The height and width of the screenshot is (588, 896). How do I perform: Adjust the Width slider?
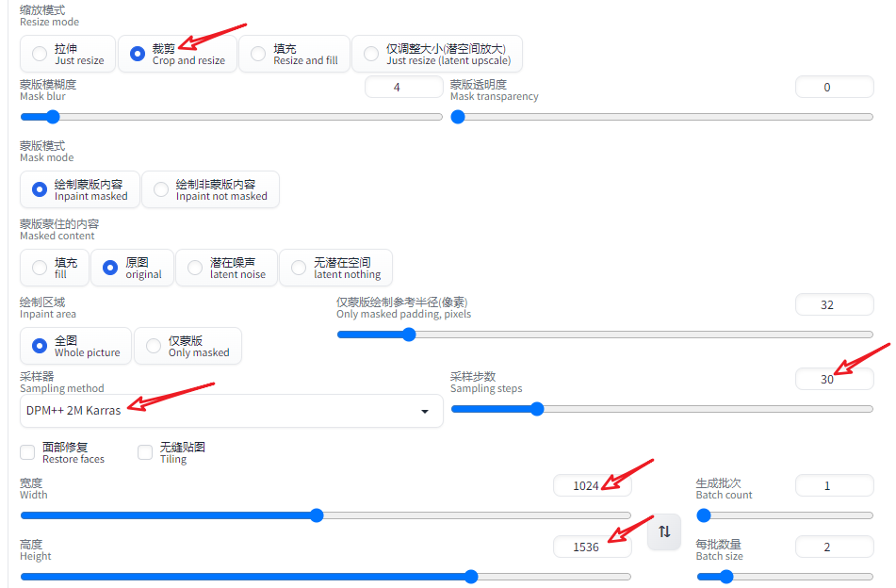(326, 514)
